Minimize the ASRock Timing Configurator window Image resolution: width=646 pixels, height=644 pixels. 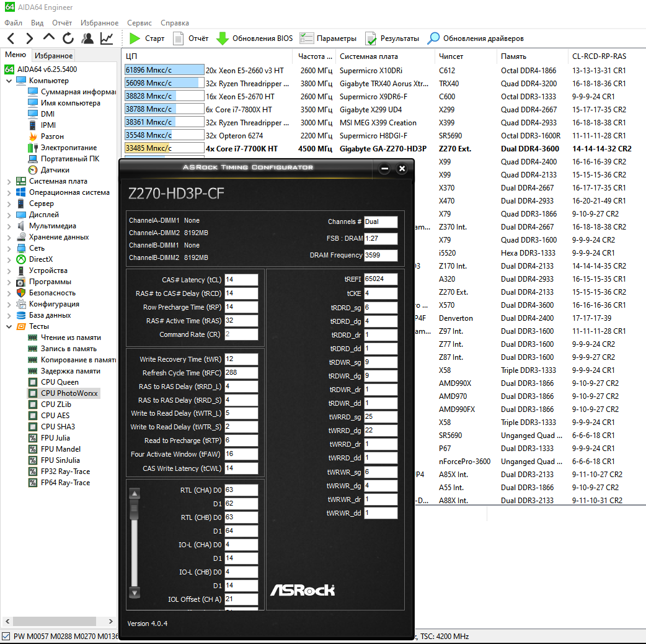point(384,168)
